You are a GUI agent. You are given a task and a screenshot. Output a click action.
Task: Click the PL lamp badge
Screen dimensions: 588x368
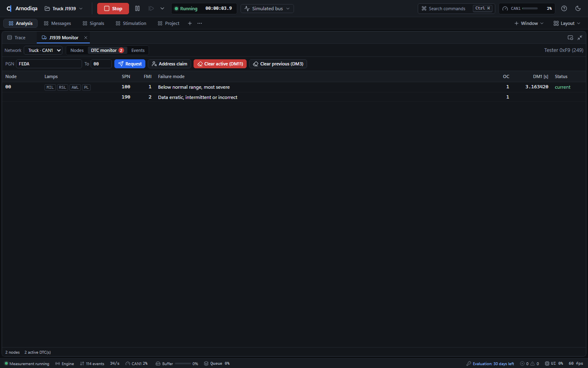tap(86, 88)
